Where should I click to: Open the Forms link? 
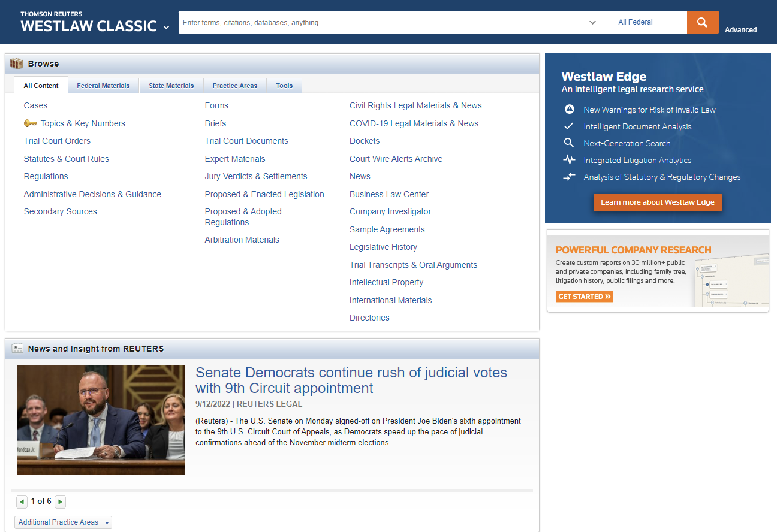(x=216, y=105)
